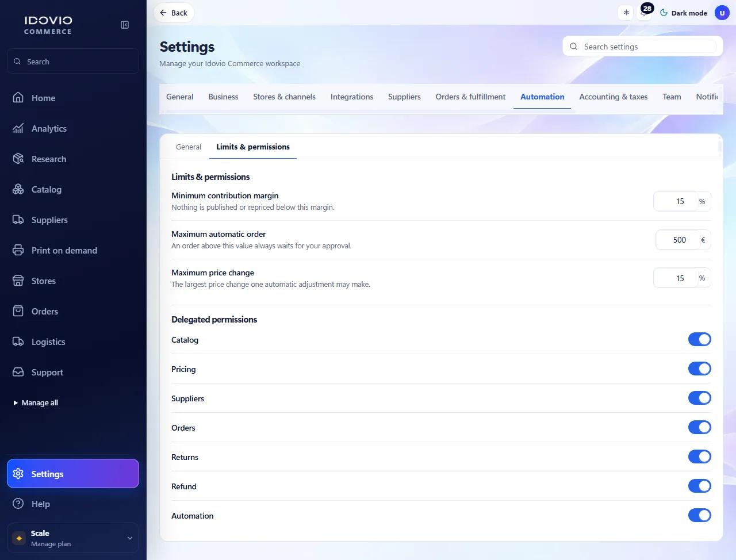Select Business settings tab

coord(223,97)
